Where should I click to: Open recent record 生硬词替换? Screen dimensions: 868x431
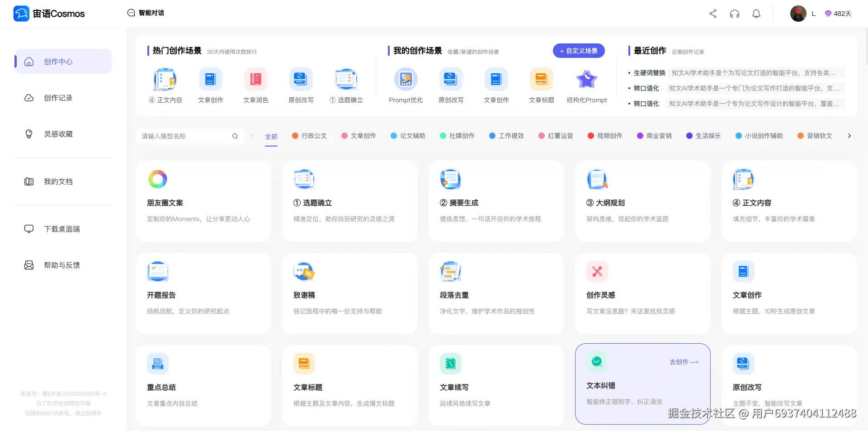tap(736, 73)
